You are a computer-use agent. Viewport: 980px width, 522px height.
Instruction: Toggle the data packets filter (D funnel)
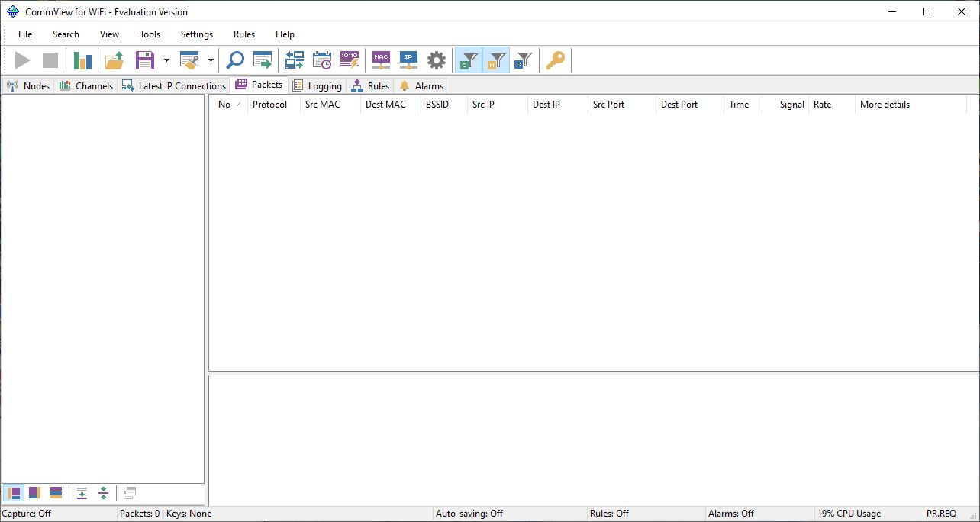coord(469,60)
